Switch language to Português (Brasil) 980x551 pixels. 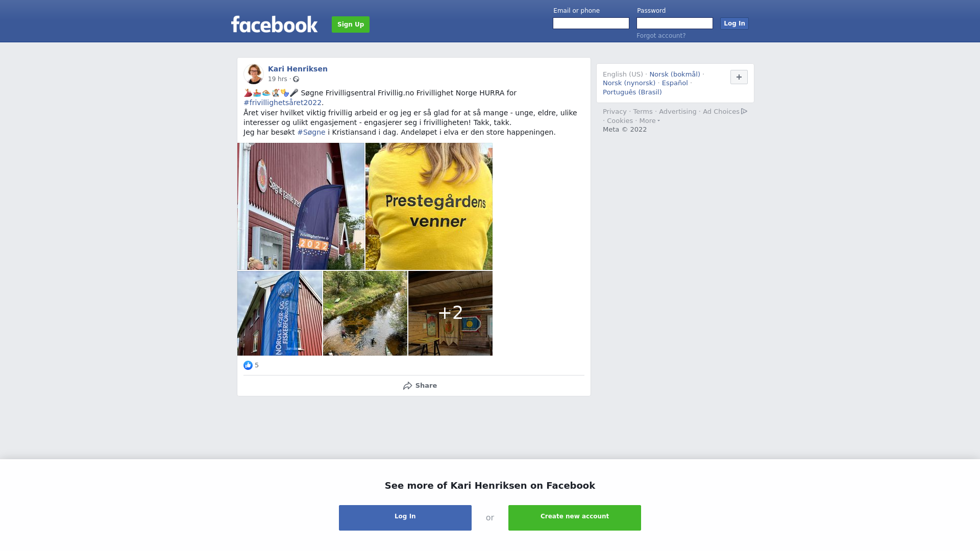point(632,92)
